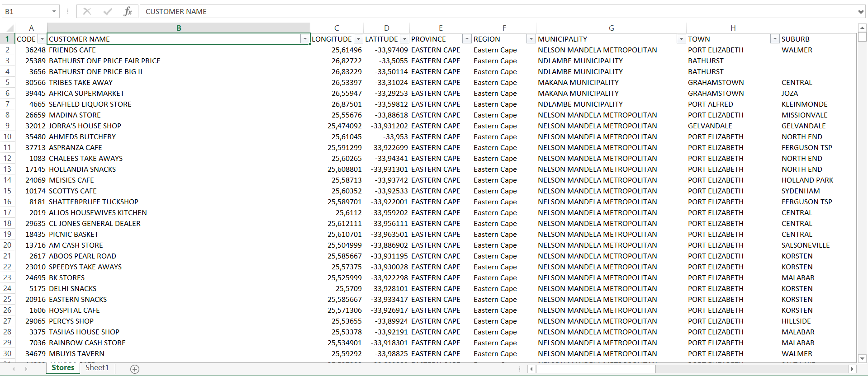Viewport: 868px width, 376px height.
Task: Select the SHATTERPRUFE TUCKSHOP cell
Action: 179,202
